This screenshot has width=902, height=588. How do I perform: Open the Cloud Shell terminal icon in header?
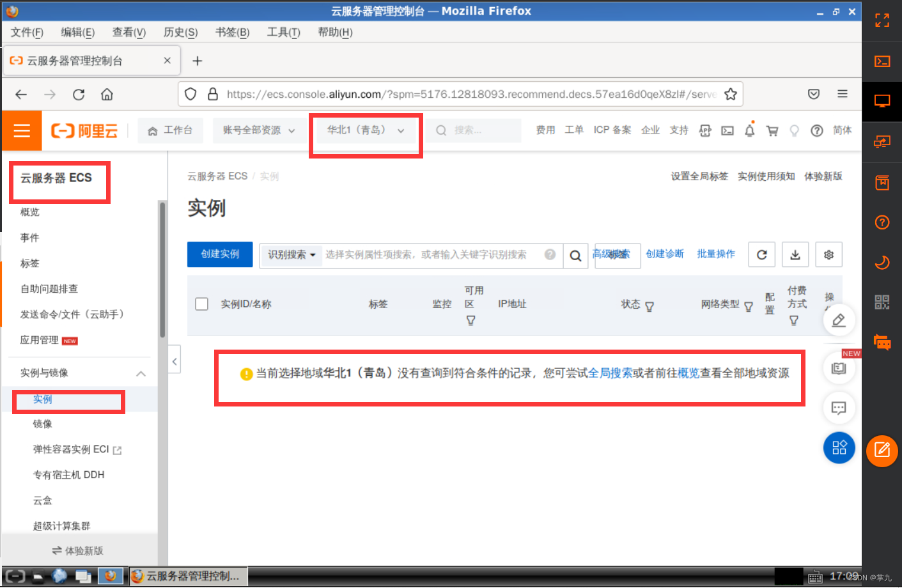[727, 130]
